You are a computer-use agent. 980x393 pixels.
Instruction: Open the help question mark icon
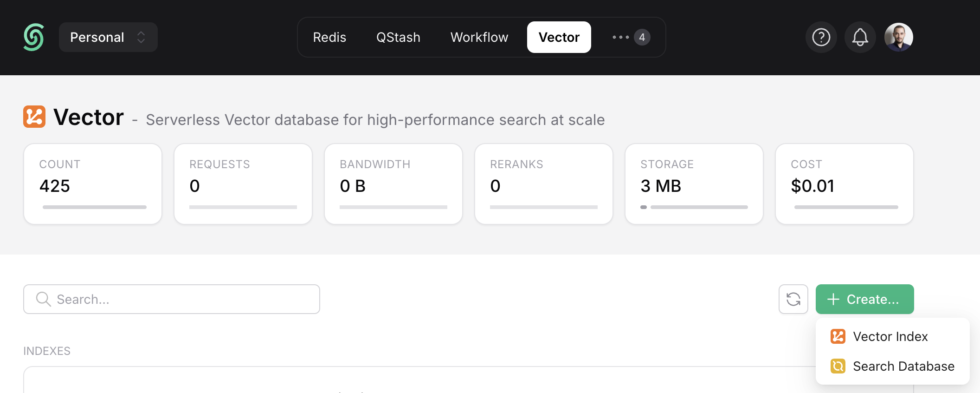(821, 37)
